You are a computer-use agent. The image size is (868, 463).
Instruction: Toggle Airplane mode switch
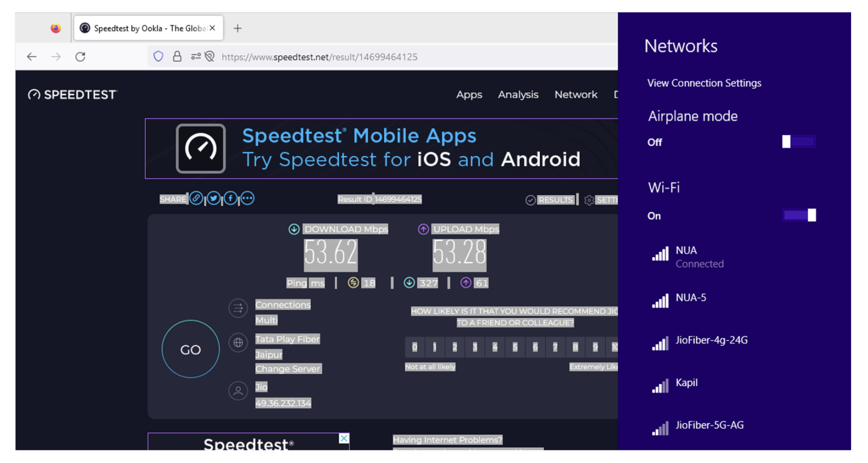click(x=798, y=142)
